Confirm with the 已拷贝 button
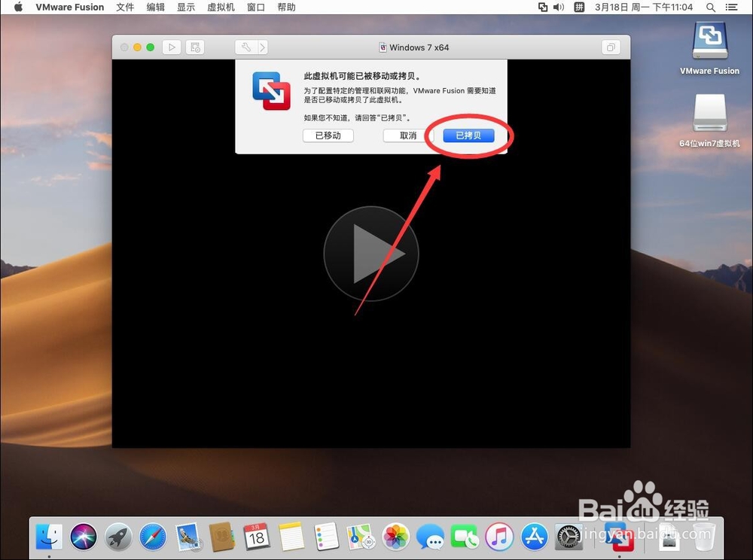The image size is (753, 560). coord(468,135)
